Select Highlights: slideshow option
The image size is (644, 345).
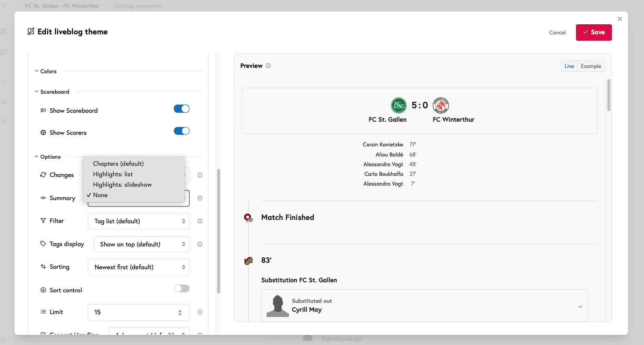coord(134,184)
